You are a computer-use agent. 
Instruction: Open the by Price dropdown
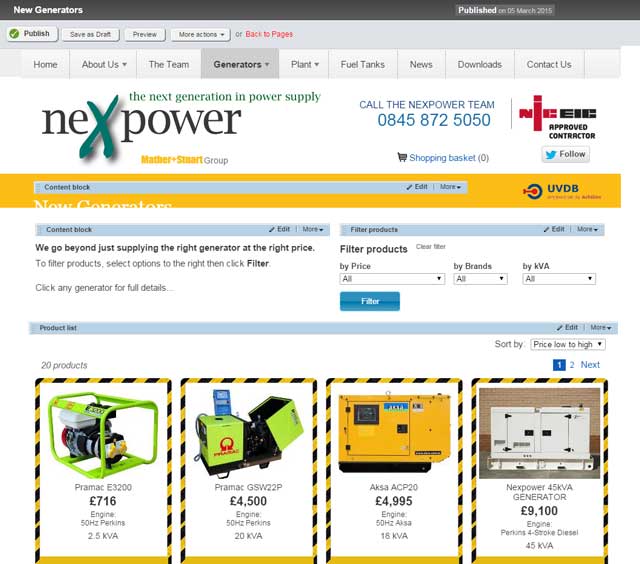[392, 279]
